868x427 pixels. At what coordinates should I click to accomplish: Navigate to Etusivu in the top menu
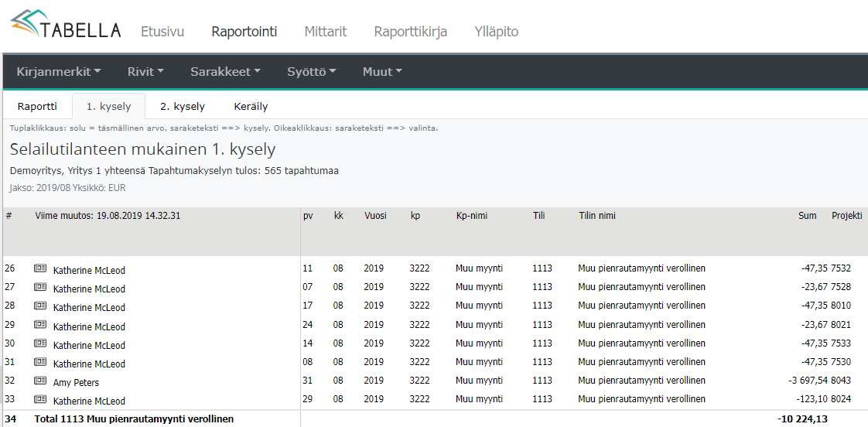[x=162, y=32]
